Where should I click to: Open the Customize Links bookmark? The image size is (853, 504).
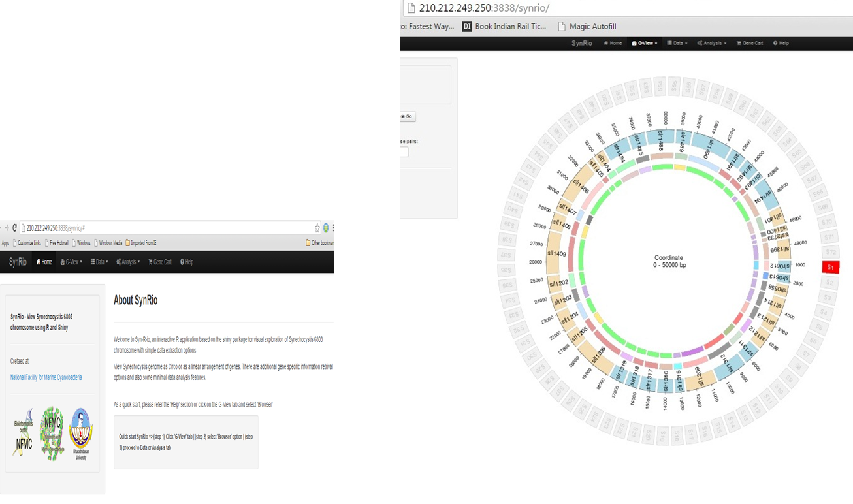(x=27, y=243)
